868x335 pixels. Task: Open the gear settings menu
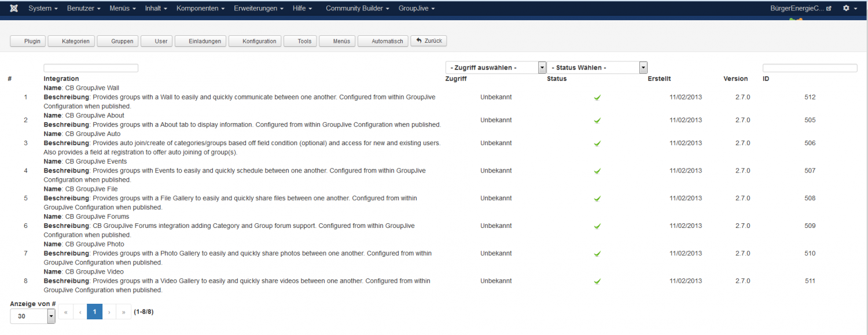click(x=849, y=9)
